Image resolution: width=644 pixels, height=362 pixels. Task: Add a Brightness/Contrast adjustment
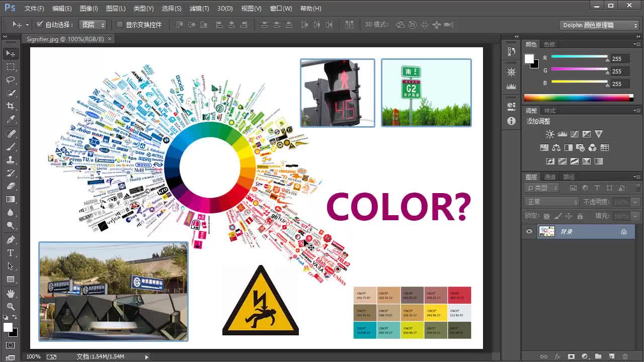[550, 134]
